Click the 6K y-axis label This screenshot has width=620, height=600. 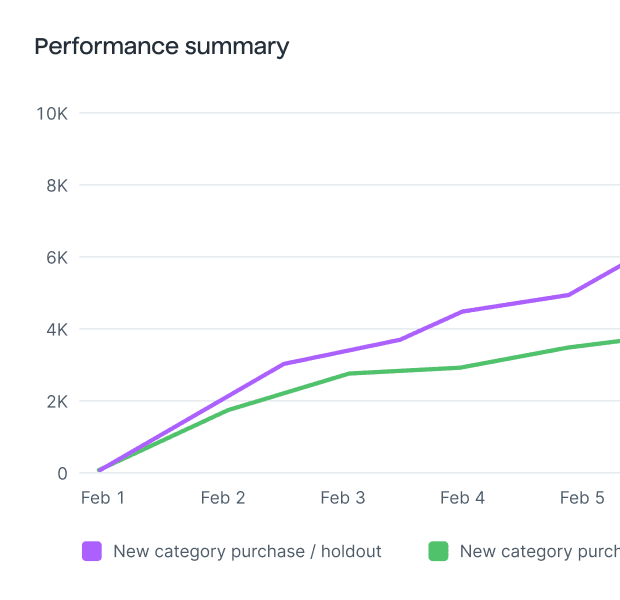coord(56,257)
